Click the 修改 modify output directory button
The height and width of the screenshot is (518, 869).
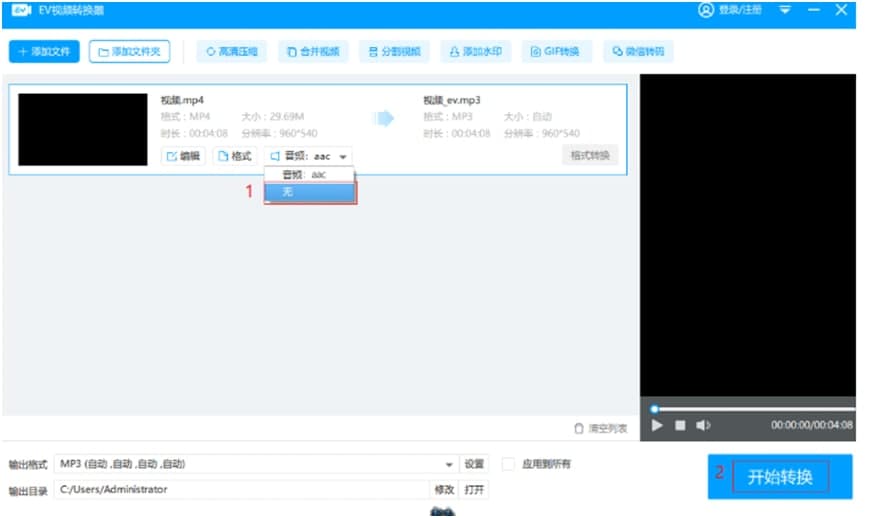(x=444, y=490)
